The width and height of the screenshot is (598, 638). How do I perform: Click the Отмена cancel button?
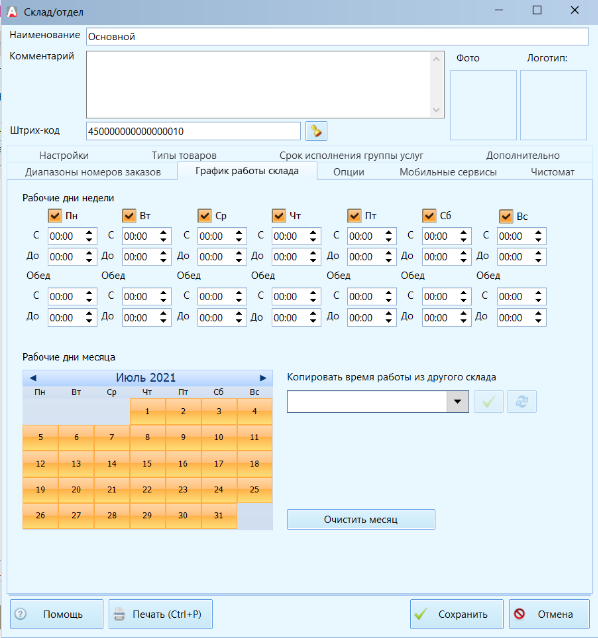click(549, 614)
